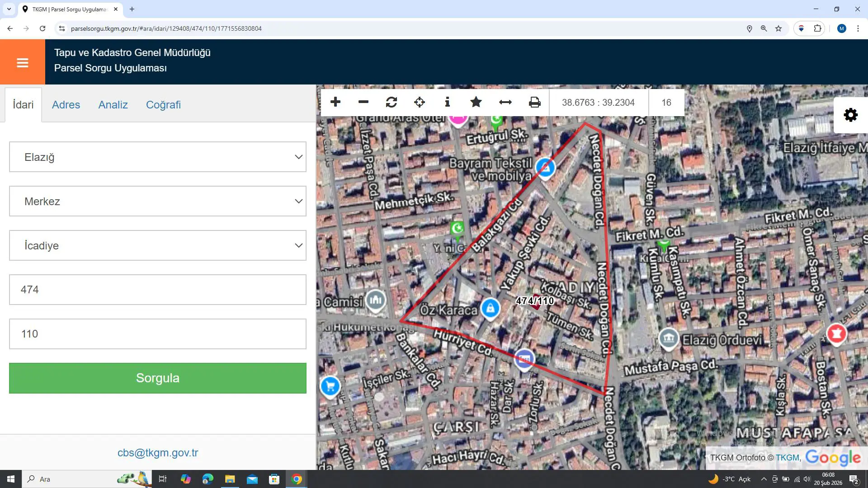The width and height of the screenshot is (868, 488).
Task: Click the star favorites icon on map toolbar
Action: point(476,102)
